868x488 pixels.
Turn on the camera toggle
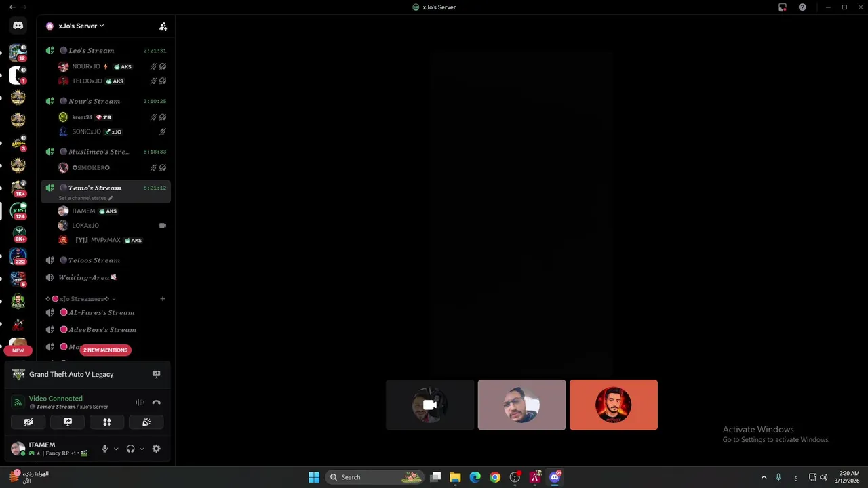(x=28, y=422)
